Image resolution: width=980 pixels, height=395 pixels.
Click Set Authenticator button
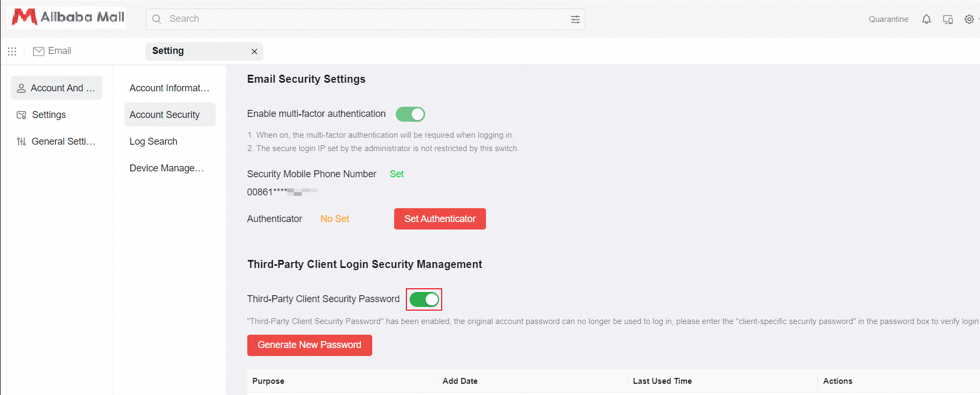[440, 219]
